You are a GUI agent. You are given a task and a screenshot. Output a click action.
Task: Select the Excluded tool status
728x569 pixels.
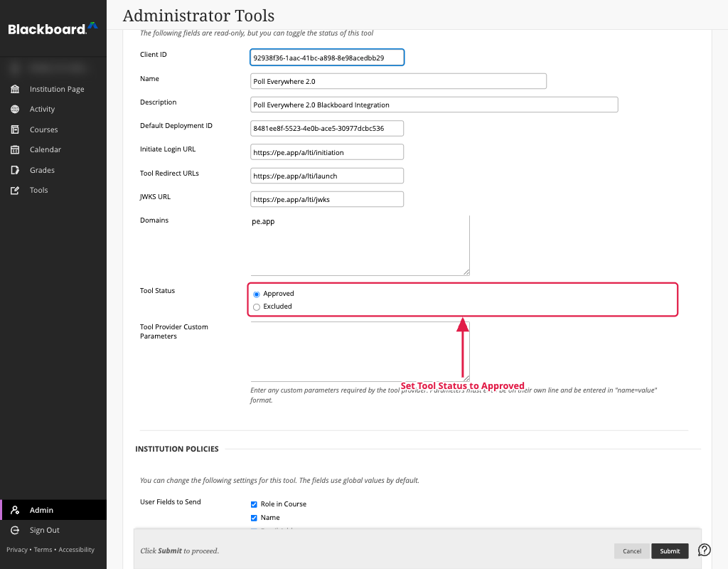click(256, 307)
